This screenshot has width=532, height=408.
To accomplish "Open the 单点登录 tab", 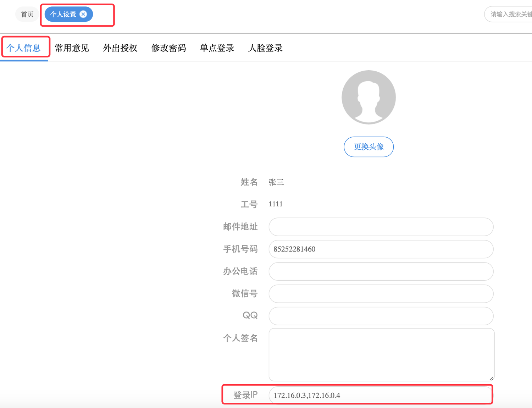I will point(217,48).
